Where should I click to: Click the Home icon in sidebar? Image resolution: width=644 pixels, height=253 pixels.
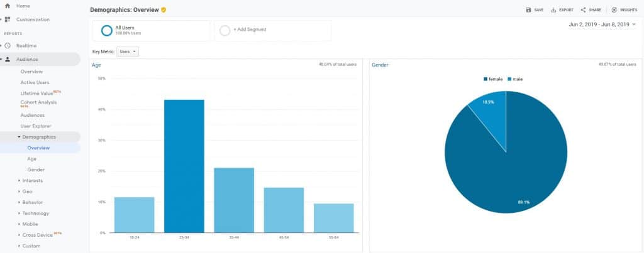coord(8,6)
